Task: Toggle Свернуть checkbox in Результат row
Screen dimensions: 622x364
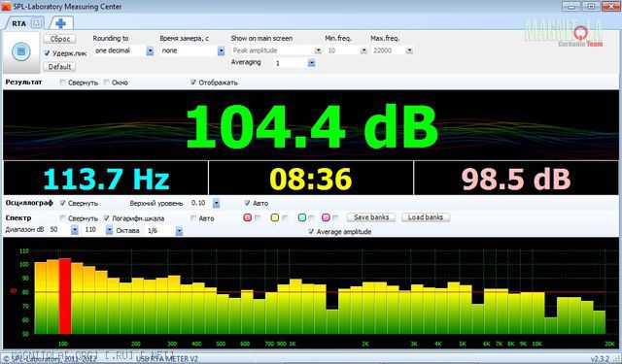Action: click(x=62, y=82)
